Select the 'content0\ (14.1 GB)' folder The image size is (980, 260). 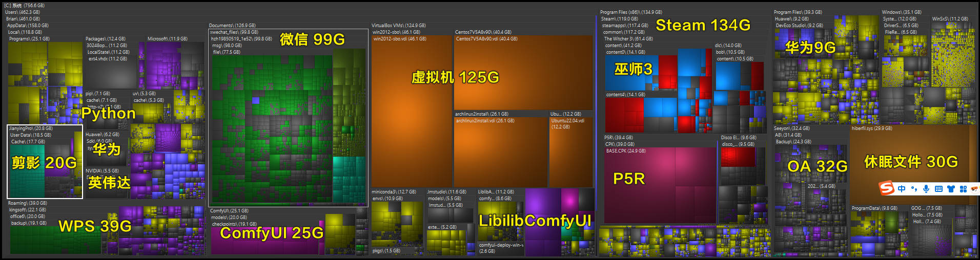pos(626,52)
